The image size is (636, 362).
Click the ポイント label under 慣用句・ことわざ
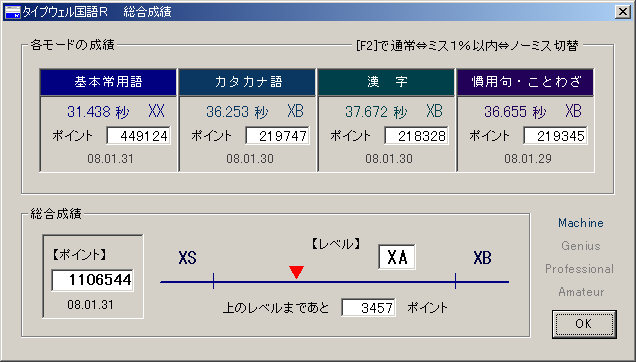490,136
